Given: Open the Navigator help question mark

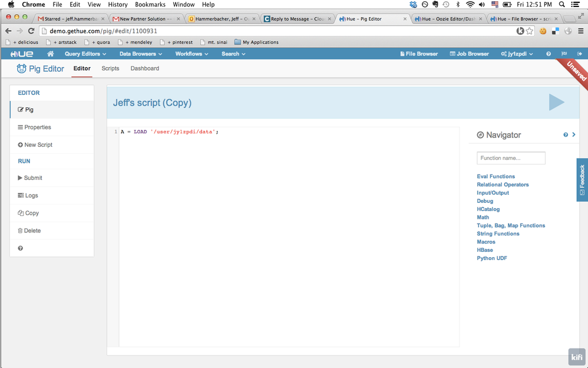Looking at the screenshot, I should [566, 135].
